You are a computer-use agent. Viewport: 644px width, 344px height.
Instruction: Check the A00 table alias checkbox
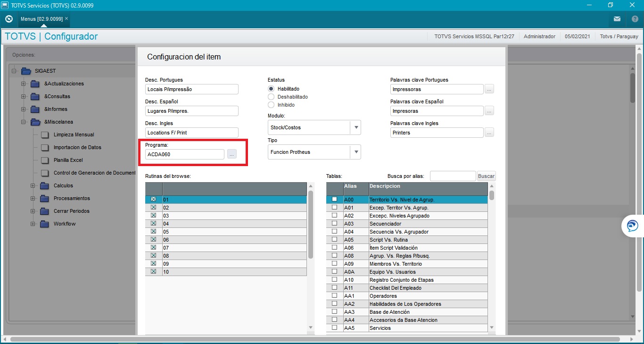click(335, 200)
